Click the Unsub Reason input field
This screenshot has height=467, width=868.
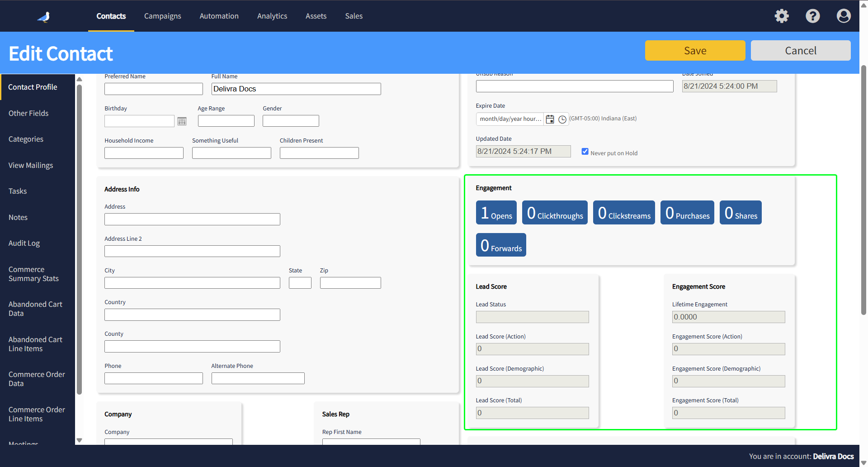click(575, 86)
